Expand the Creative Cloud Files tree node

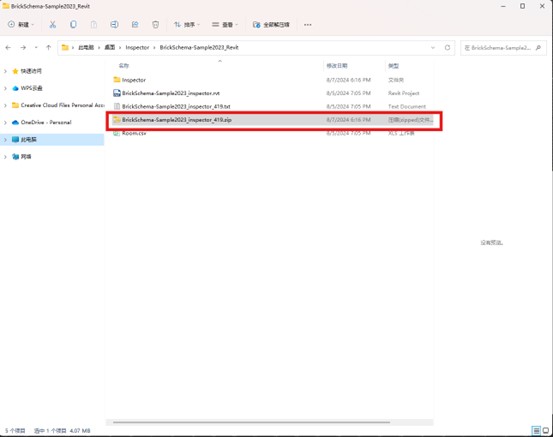pos(5,105)
